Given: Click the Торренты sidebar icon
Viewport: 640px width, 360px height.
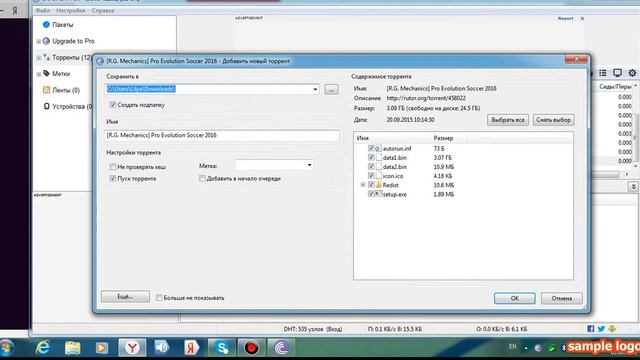Looking at the screenshot, I should coord(47,58).
